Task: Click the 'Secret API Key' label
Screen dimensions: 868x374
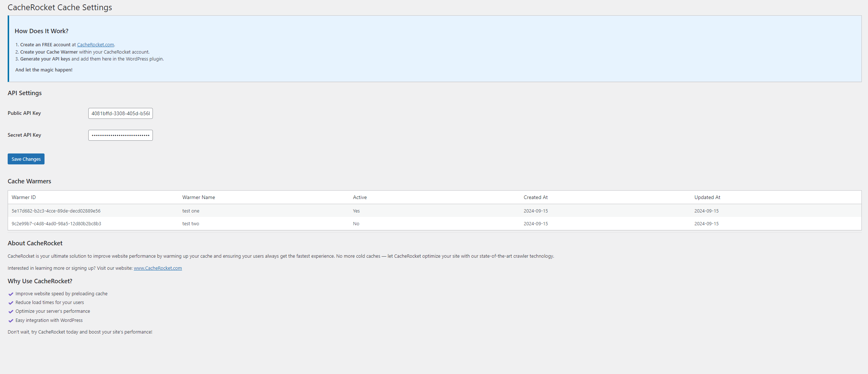Action: tap(24, 135)
